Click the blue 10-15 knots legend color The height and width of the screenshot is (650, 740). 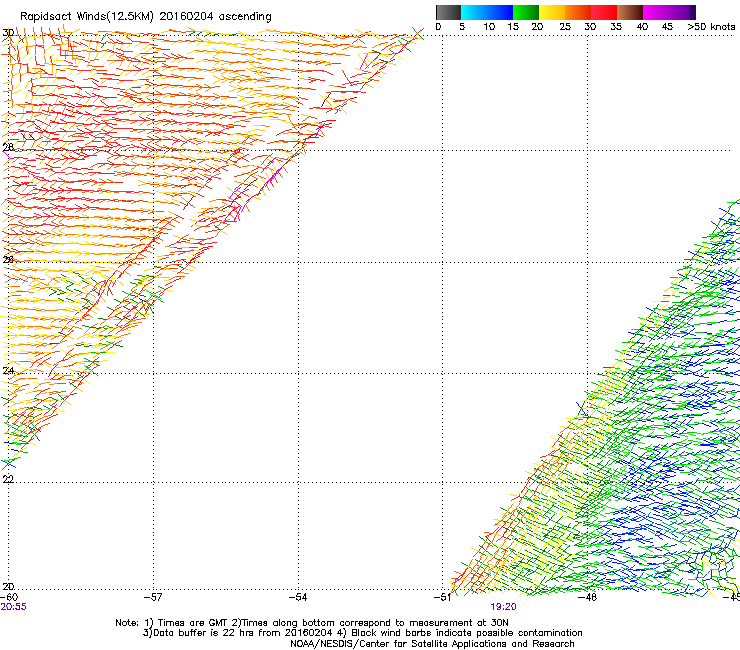(500, 12)
